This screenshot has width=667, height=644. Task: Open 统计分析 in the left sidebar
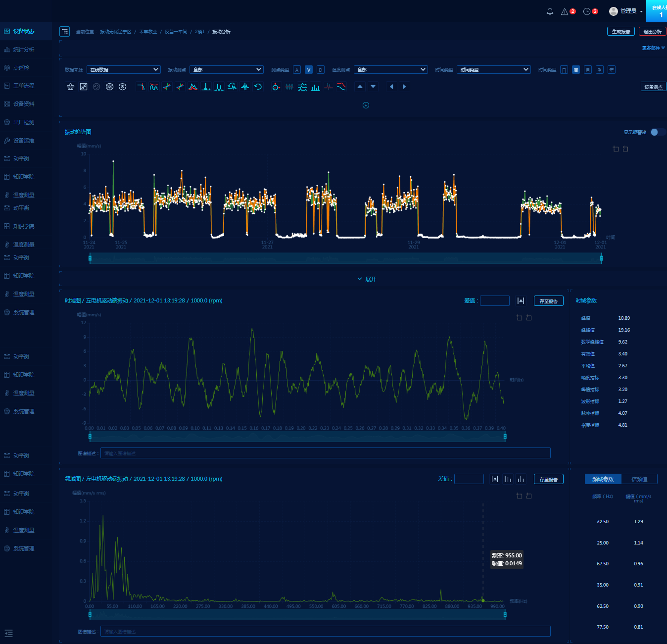pos(23,50)
